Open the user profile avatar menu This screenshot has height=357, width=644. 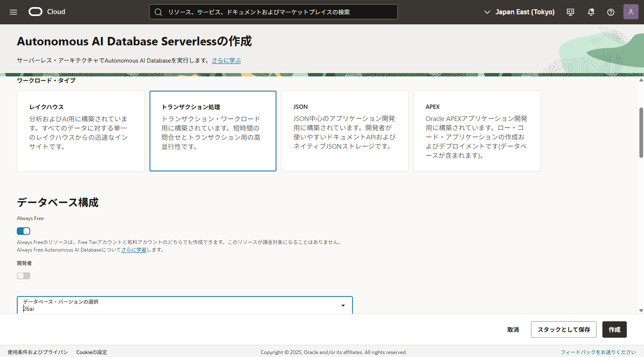[631, 12]
